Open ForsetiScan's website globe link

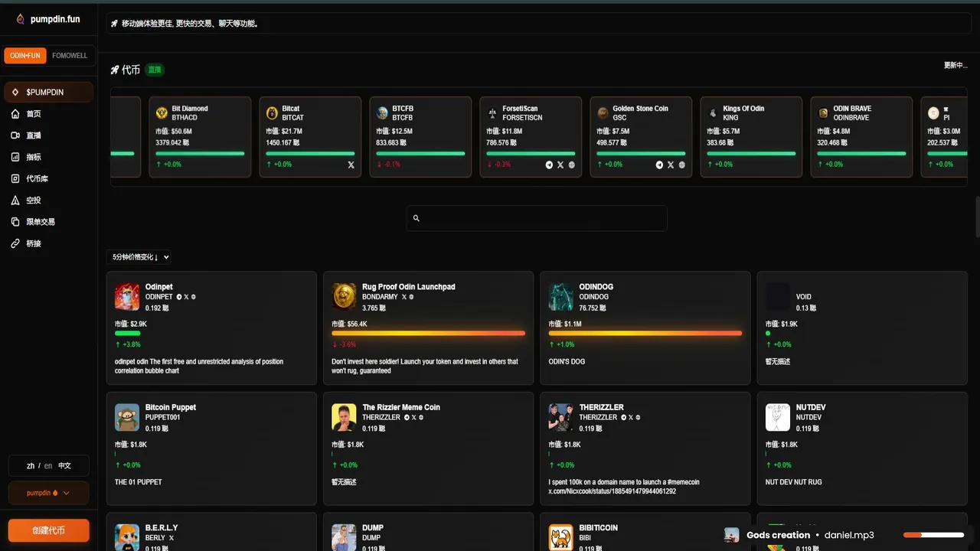click(x=571, y=165)
